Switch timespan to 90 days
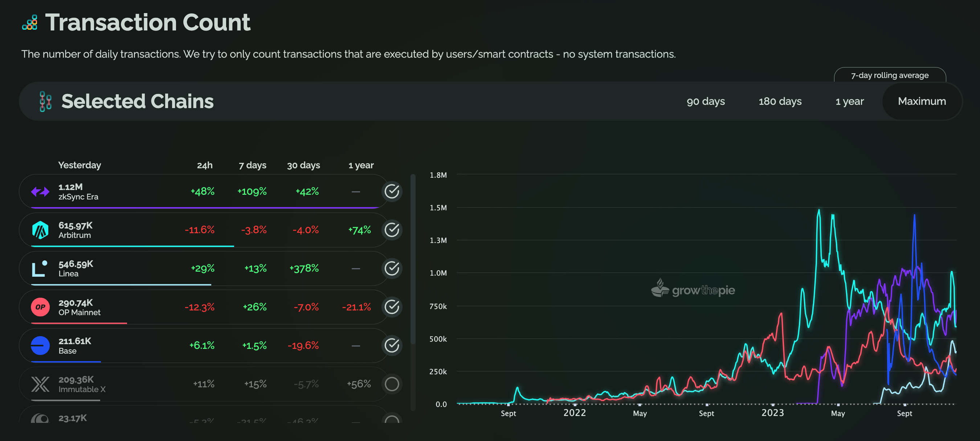The image size is (980, 441). click(x=705, y=102)
